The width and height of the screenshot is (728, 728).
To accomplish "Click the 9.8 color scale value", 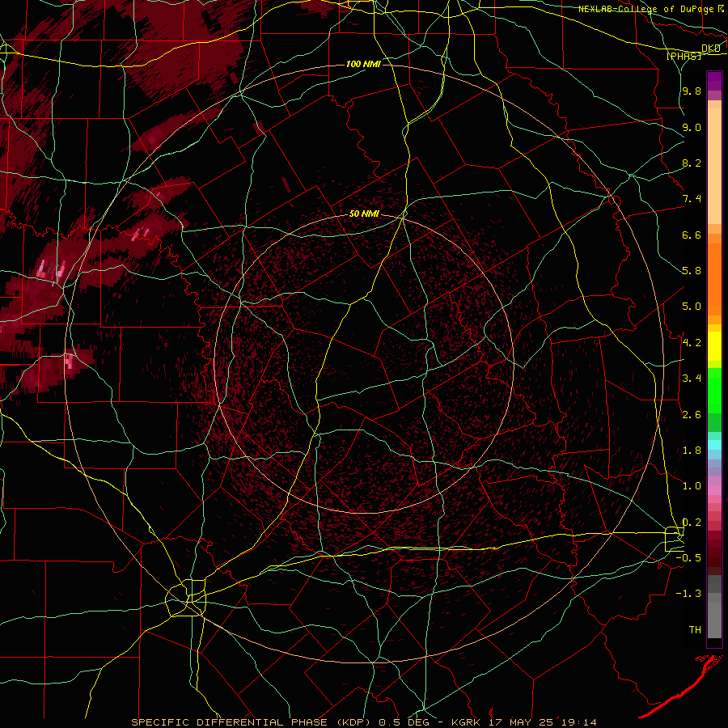I will pyautogui.click(x=692, y=91).
